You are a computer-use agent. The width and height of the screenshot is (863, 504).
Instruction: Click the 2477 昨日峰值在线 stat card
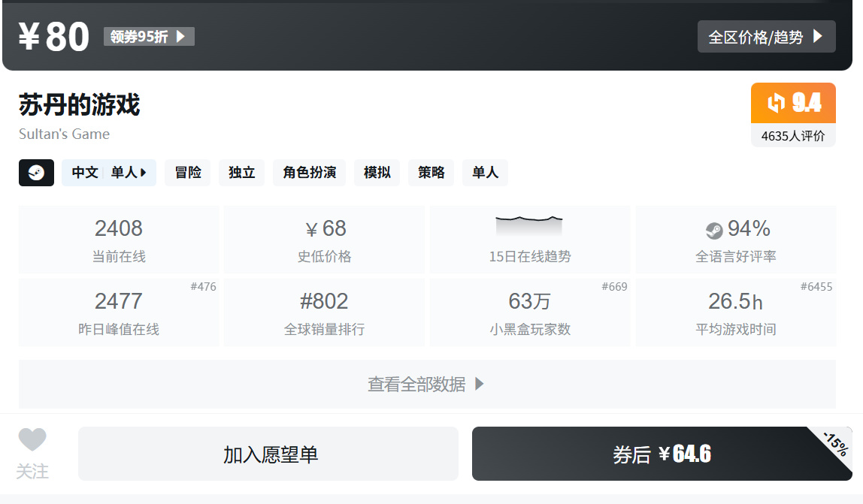tap(119, 312)
